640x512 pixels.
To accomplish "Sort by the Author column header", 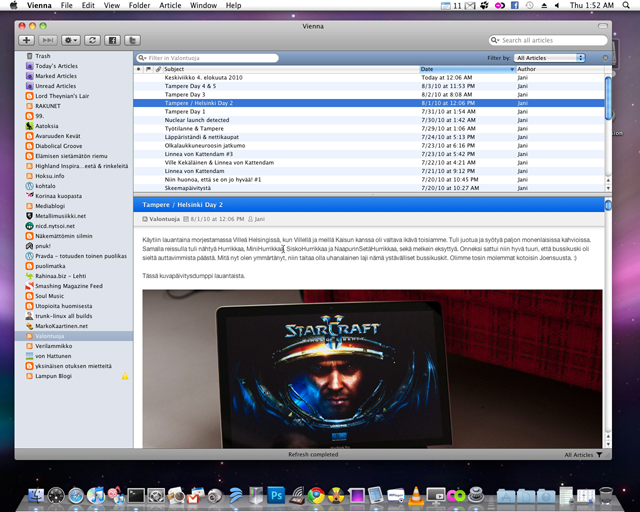I will pyautogui.click(x=560, y=69).
